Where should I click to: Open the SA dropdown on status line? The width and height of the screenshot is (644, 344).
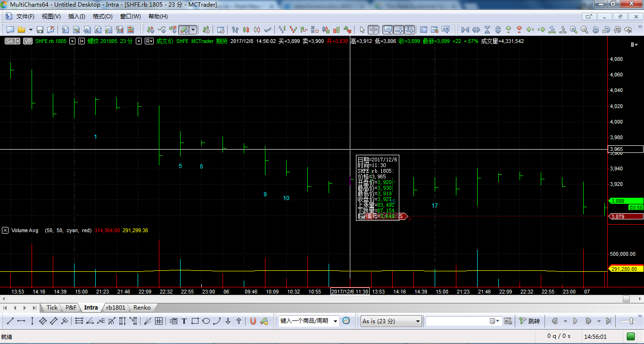point(18,41)
